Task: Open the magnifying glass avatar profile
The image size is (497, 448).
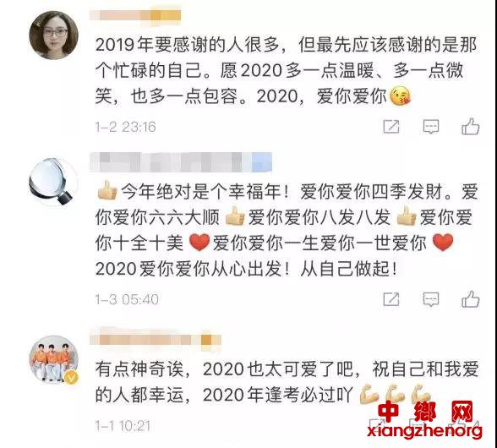Action: coord(52,182)
